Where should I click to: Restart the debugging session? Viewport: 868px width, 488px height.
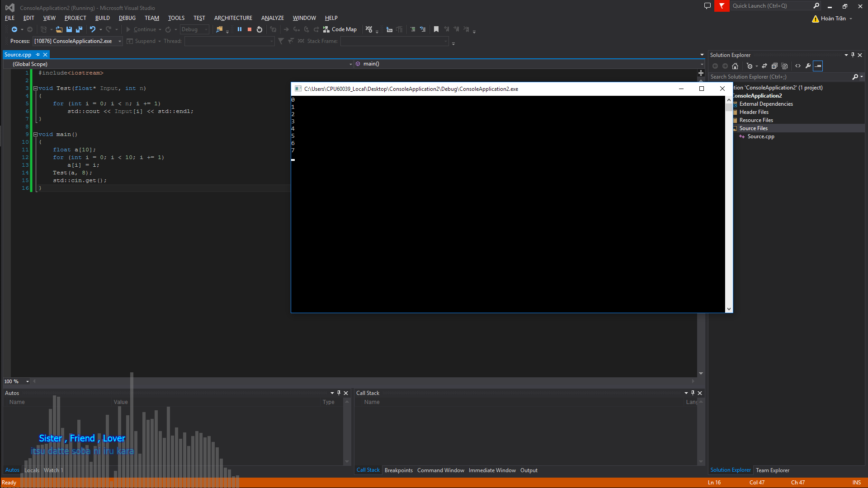pos(259,29)
